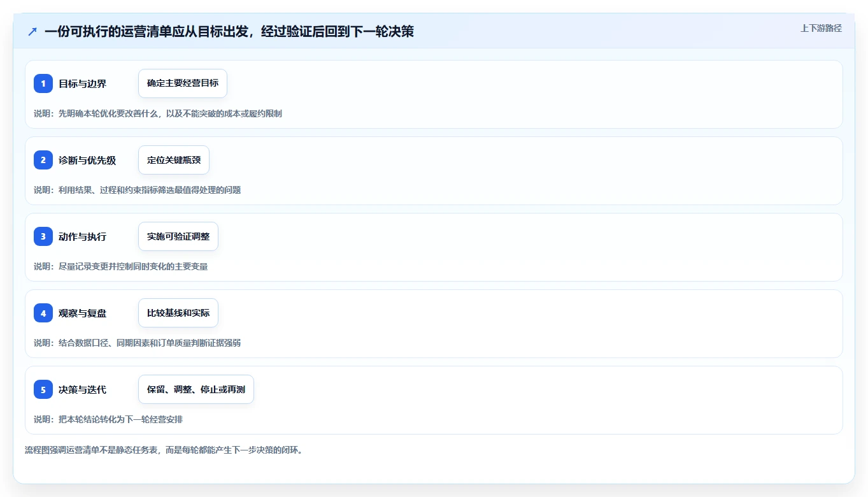Viewport: 868px width, 497px height.
Task: Select the 诊断与优先级 step title
Action: click(87, 160)
